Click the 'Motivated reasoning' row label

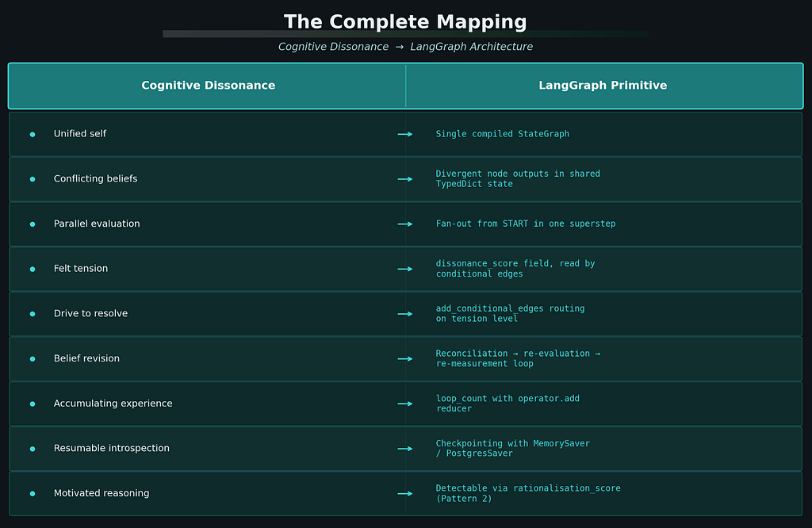[101, 493]
